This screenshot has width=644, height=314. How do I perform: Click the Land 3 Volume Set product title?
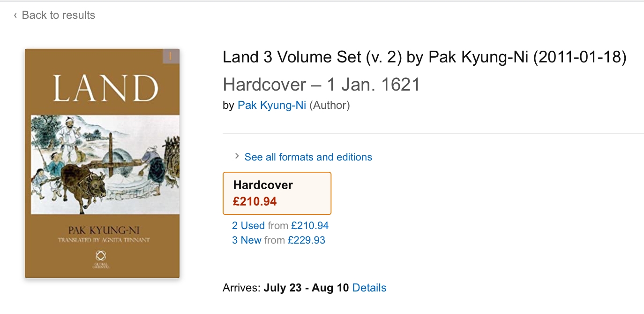424,57
